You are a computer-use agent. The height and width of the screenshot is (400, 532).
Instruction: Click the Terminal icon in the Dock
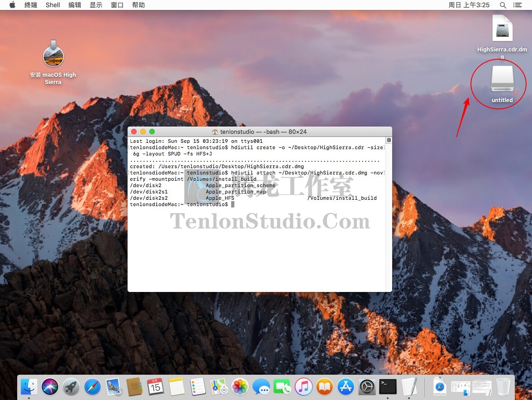(388, 387)
